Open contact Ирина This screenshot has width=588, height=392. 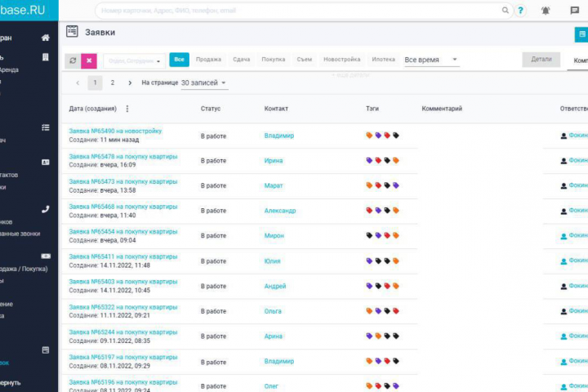(274, 161)
